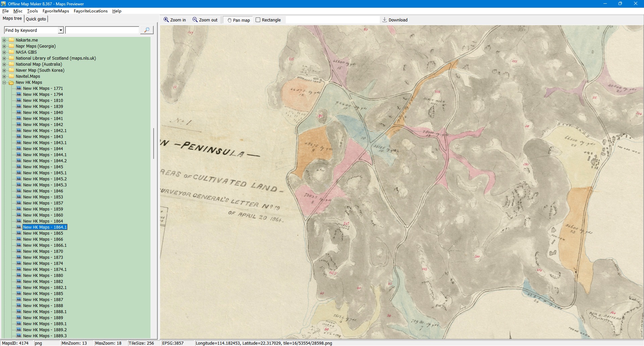Click the map icon beside New HK Maps - 1889.3

(19, 336)
